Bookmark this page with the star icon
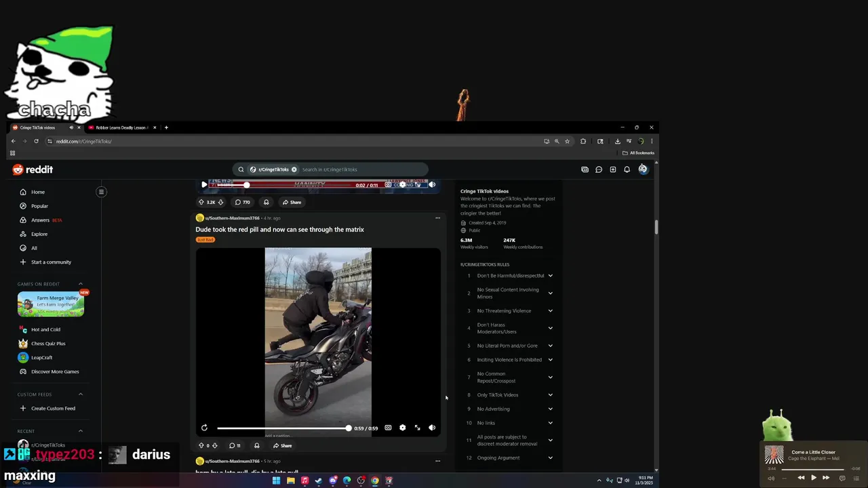The image size is (868, 488). click(567, 141)
